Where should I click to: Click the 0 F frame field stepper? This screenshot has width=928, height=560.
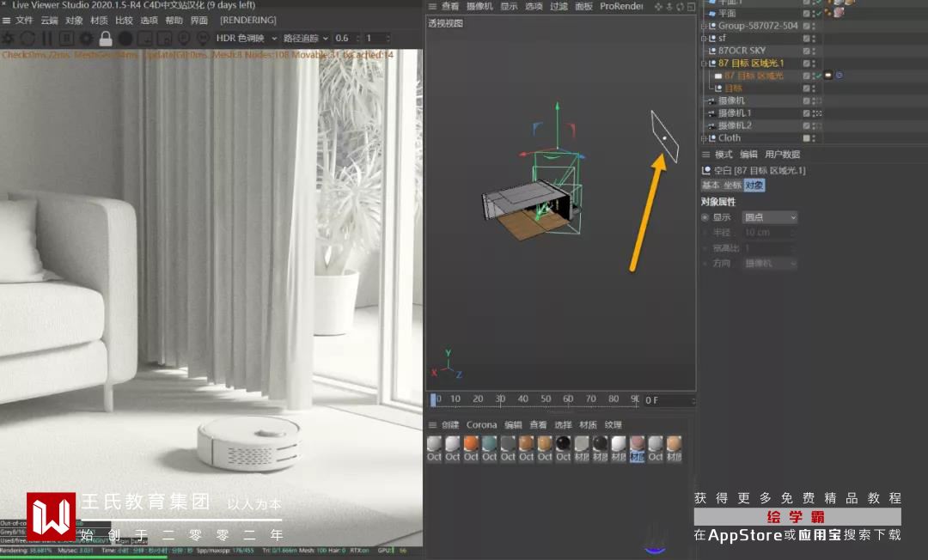[693, 400]
